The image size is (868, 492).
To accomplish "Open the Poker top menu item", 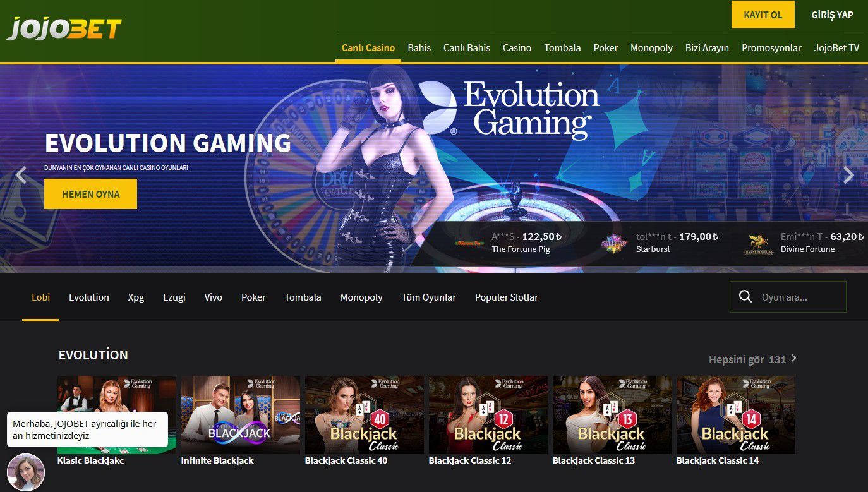I will click(x=606, y=48).
